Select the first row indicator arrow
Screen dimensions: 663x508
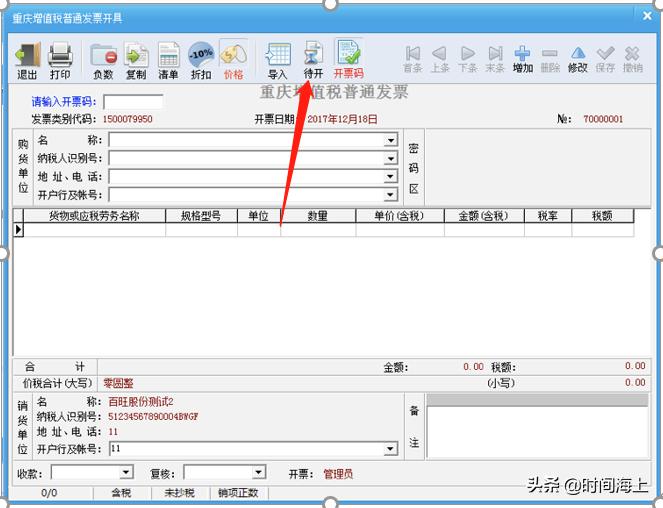(18, 229)
